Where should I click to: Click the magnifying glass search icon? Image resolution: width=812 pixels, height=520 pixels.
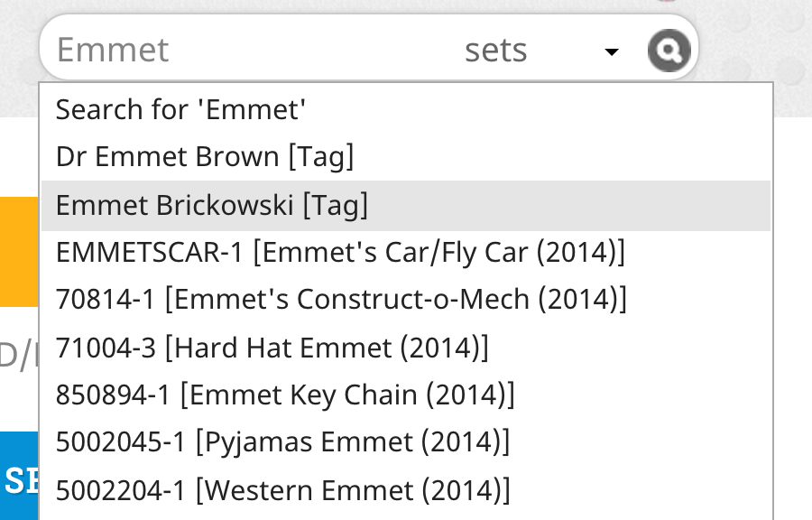tap(669, 51)
